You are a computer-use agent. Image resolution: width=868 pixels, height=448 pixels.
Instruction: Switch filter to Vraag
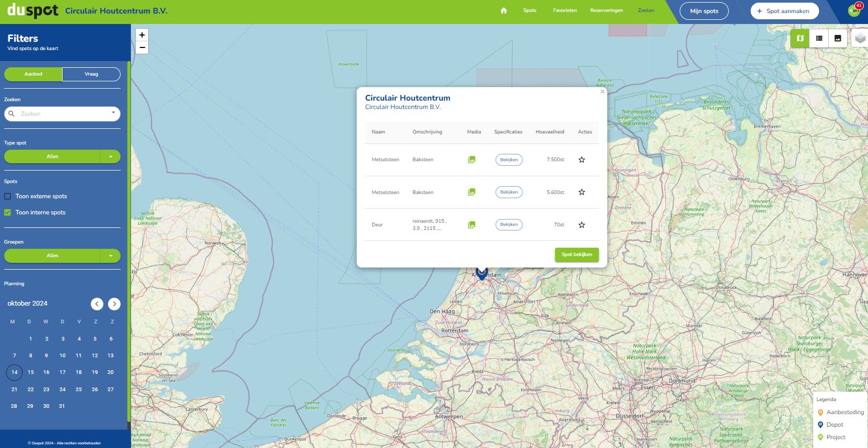pos(91,74)
